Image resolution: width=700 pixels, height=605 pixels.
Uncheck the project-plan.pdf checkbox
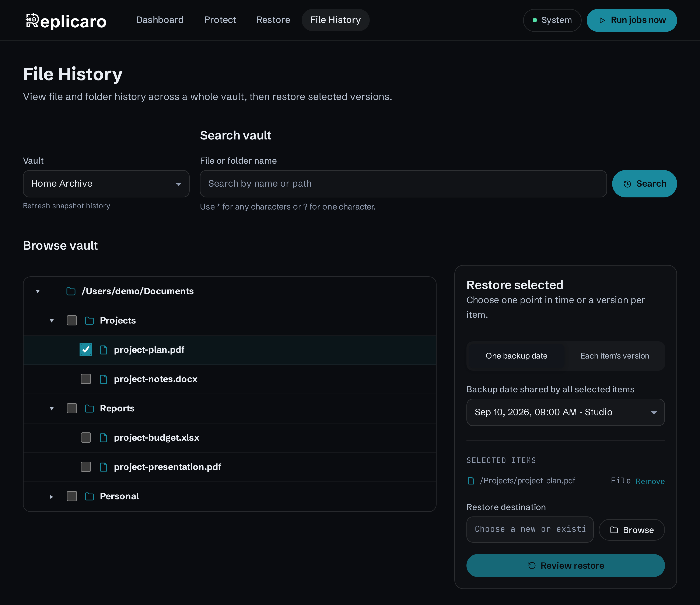click(86, 350)
